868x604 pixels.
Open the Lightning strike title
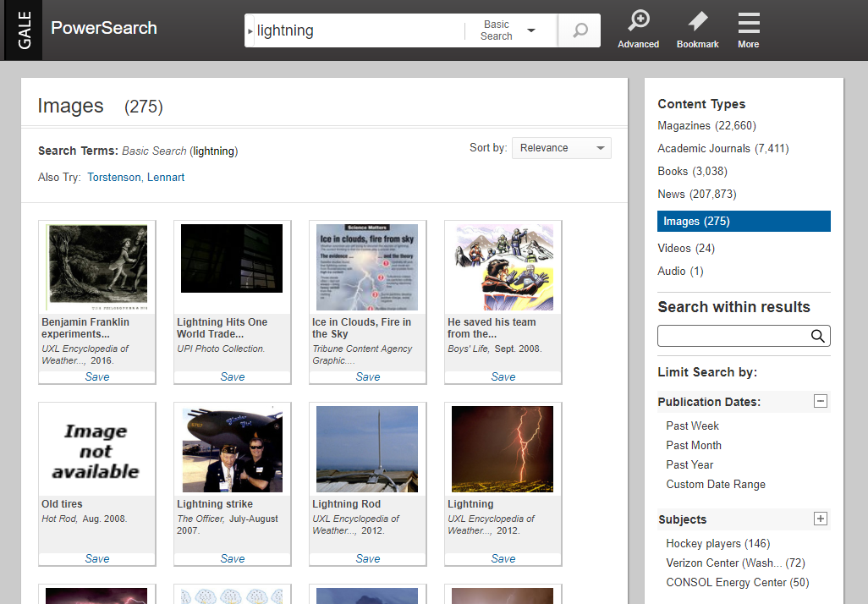[x=215, y=504]
